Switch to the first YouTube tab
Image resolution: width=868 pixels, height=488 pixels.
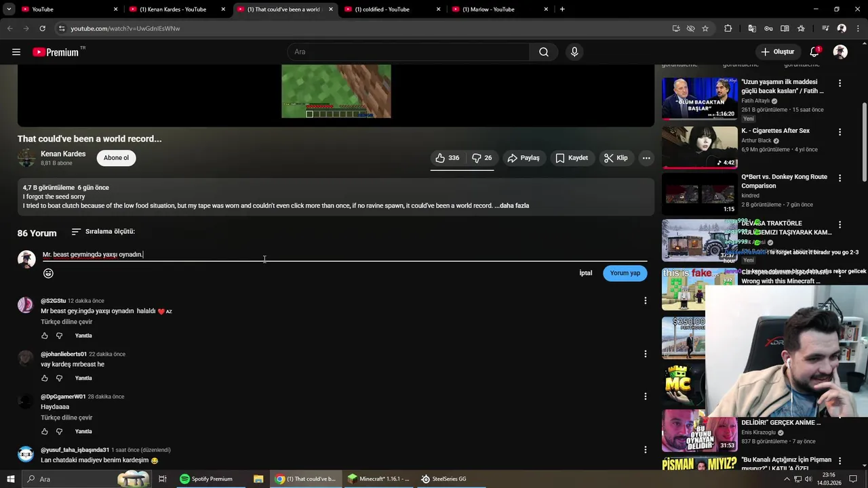(71, 9)
